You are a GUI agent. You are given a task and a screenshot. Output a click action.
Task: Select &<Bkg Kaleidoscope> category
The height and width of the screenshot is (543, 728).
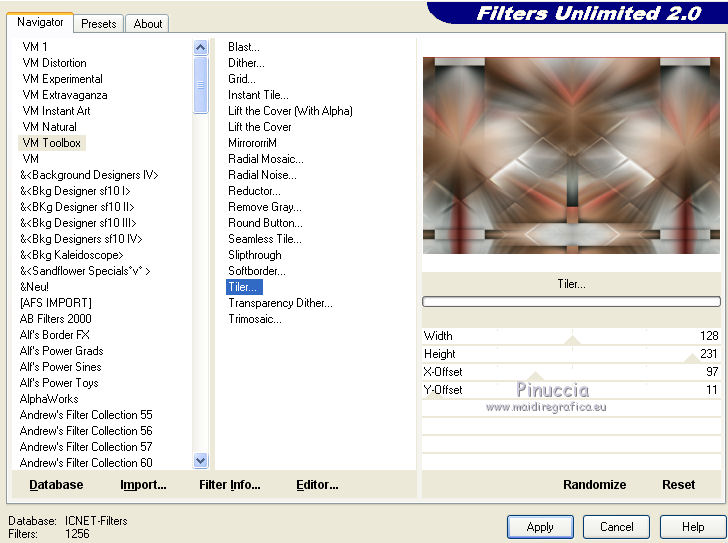pyautogui.click(x=72, y=255)
